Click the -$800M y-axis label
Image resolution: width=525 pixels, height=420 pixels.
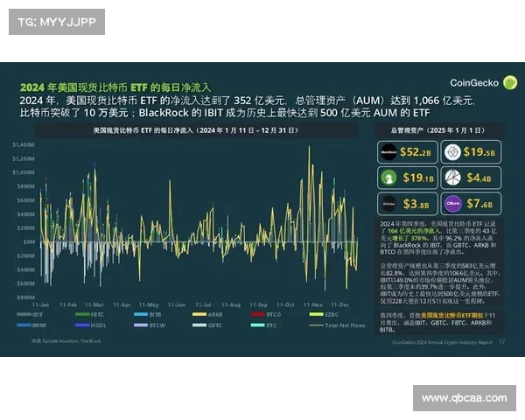click(x=24, y=297)
